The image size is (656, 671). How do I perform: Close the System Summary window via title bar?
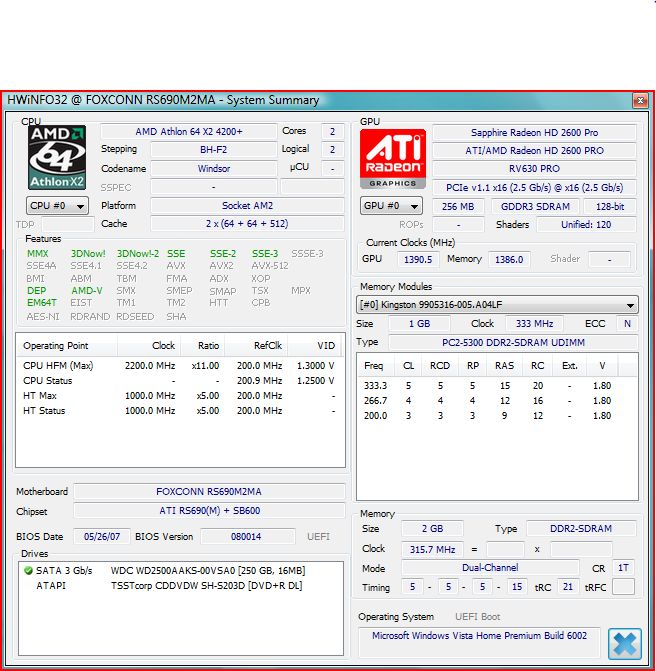(640, 101)
